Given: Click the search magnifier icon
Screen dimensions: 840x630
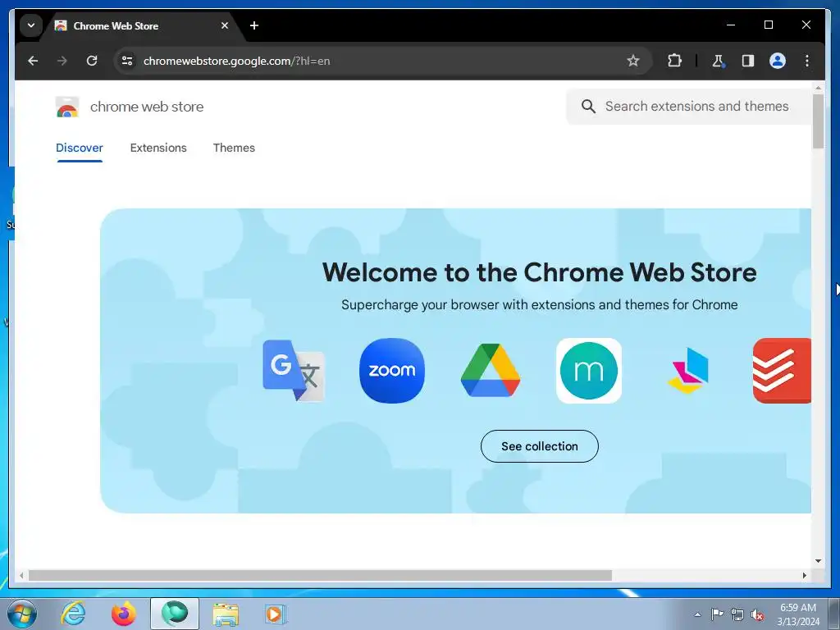Looking at the screenshot, I should (588, 106).
